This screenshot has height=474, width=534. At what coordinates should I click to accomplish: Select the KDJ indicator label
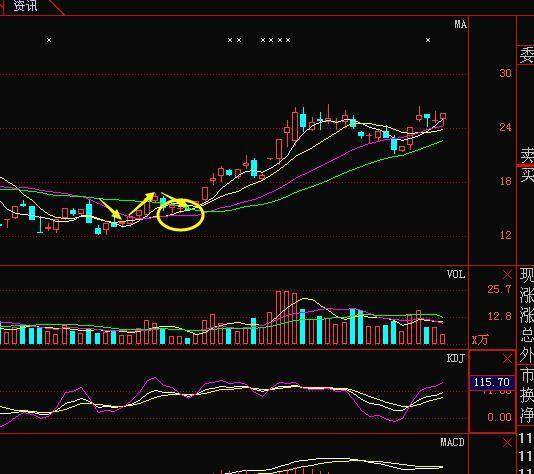click(456, 358)
